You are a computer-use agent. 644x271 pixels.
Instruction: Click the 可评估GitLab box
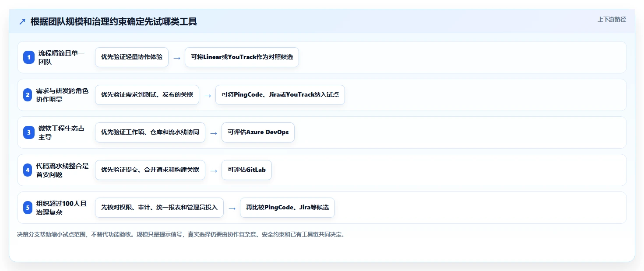tap(247, 170)
